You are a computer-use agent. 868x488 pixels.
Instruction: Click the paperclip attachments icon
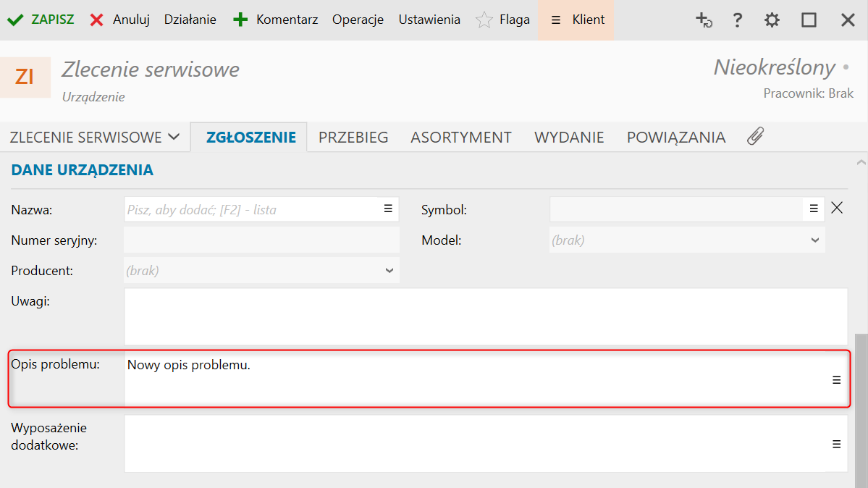(755, 136)
